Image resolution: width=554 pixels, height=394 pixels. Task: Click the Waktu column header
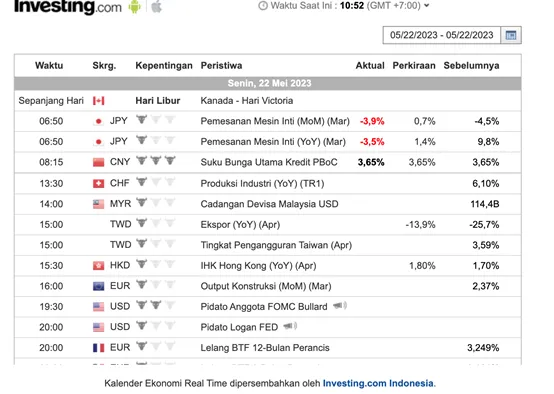pos(49,66)
